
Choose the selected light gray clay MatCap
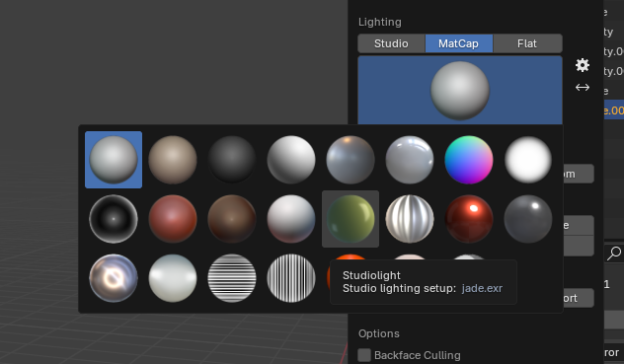(114, 160)
